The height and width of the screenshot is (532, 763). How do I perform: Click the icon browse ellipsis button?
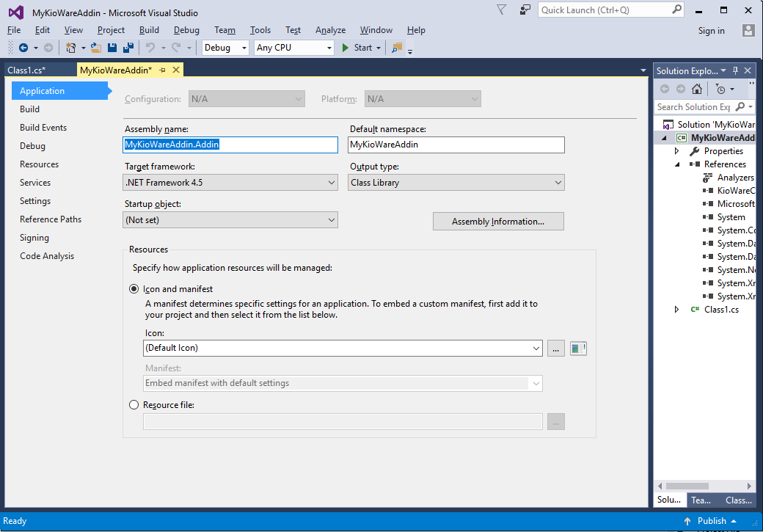coord(555,349)
